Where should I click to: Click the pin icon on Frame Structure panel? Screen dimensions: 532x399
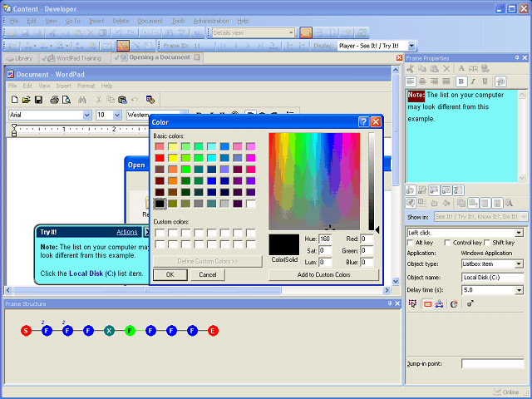(390, 303)
